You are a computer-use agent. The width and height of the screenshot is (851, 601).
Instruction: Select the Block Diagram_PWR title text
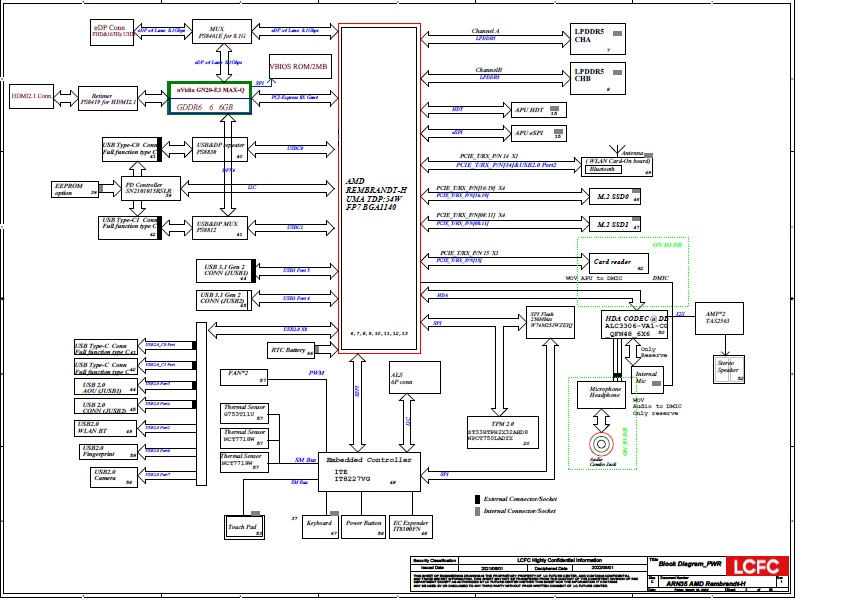tap(690, 564)
